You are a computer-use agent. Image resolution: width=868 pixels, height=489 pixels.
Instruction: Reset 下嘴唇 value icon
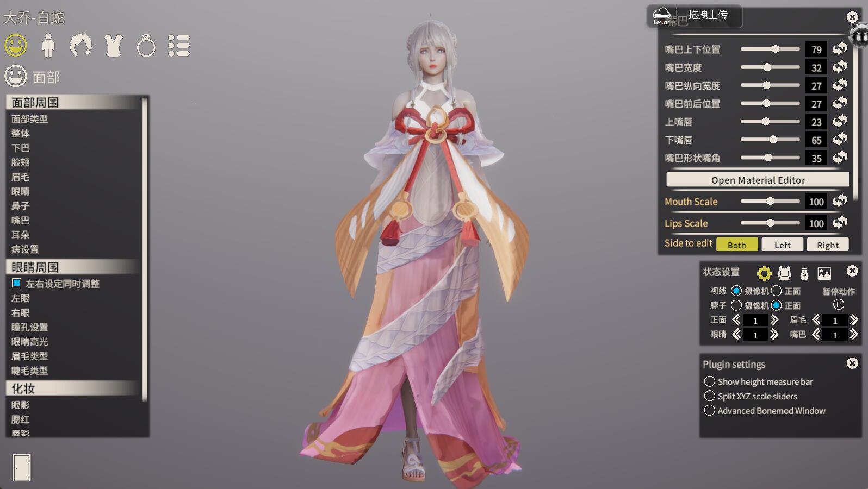pos(840,140)
